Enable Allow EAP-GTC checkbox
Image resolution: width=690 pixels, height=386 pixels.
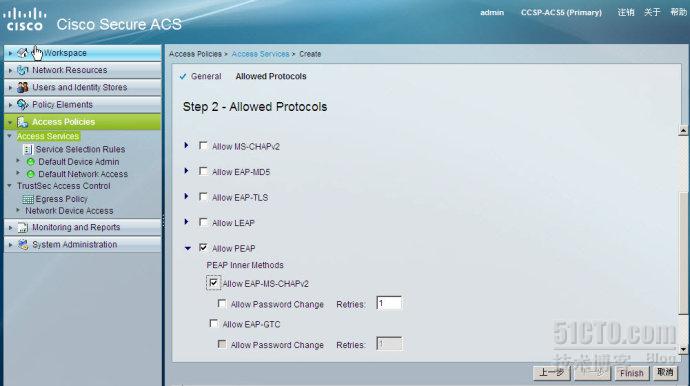tap(213, 324)
